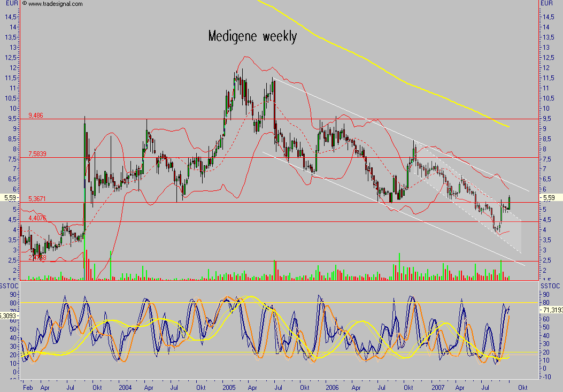Click the Feb month label on time axis
Image resolution: width=563 pixels, height=392 pixels.
tap(28, 387)
